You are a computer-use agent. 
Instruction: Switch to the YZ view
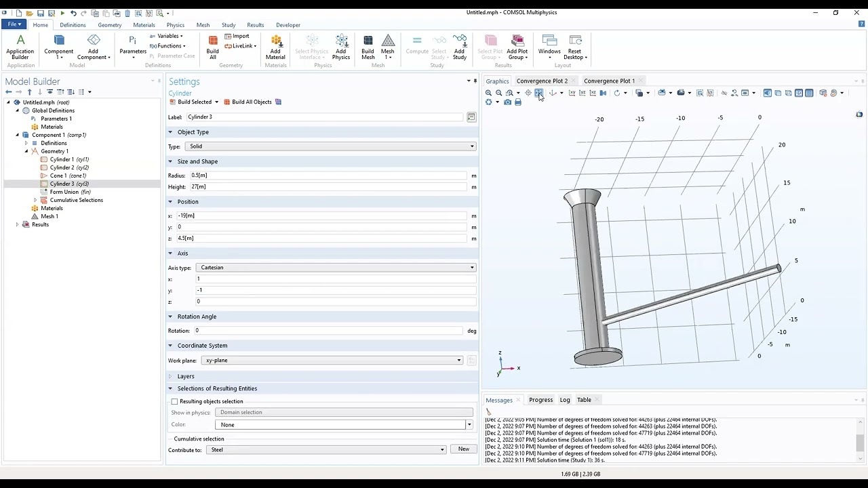pyautogui.click(x=582, y=93)
